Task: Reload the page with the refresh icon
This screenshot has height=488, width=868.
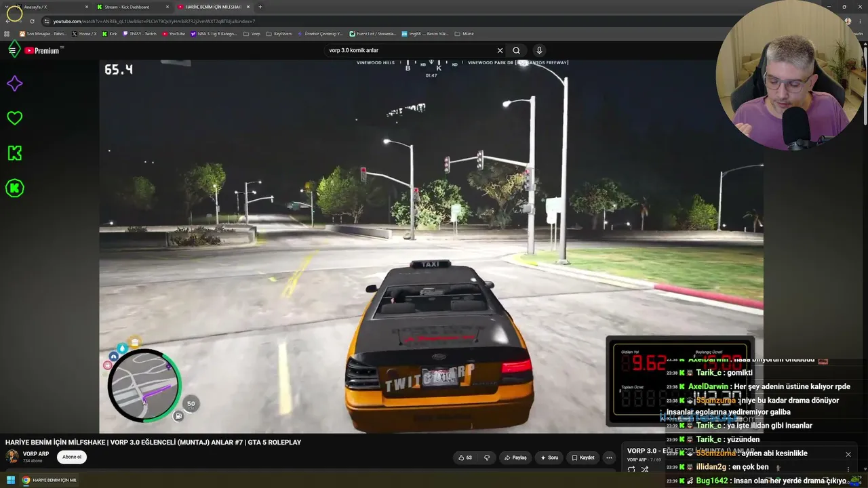Action: coord(32,21)
